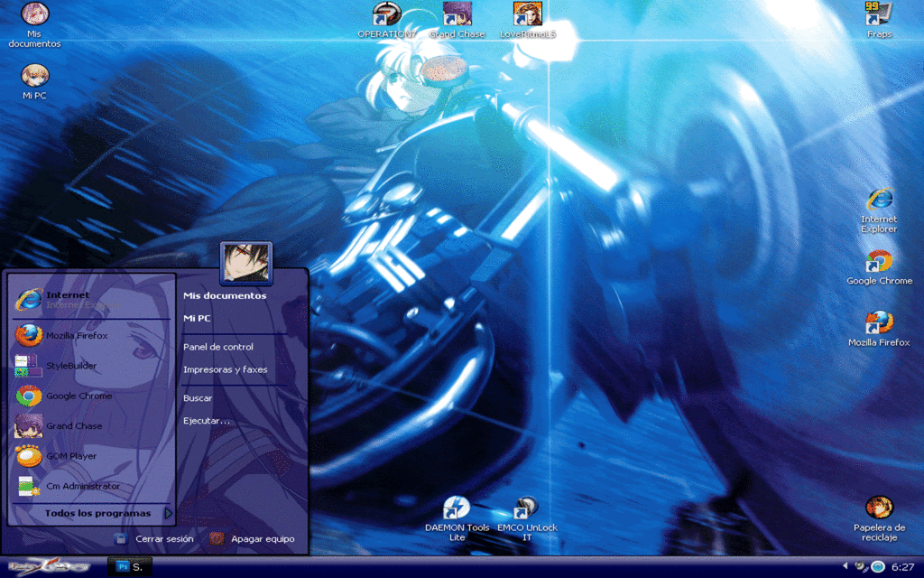Open the LoveRitmoLS desktop shortcut
The width and height of the screenshot is (924, 578).
527,14
